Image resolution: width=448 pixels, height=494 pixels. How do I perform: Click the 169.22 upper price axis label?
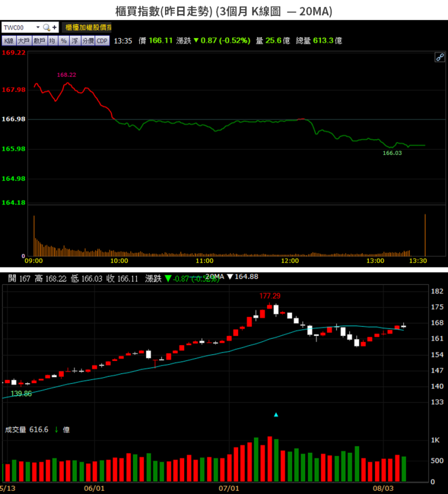(x=14, y=52)
